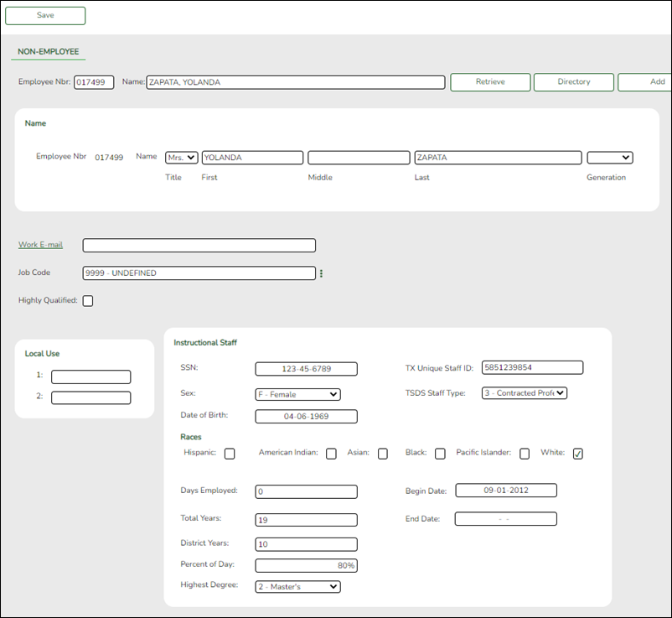672x618 pixels.
Task: Open the Title dropdown showing Mrs.
Action: pos(181,158)
